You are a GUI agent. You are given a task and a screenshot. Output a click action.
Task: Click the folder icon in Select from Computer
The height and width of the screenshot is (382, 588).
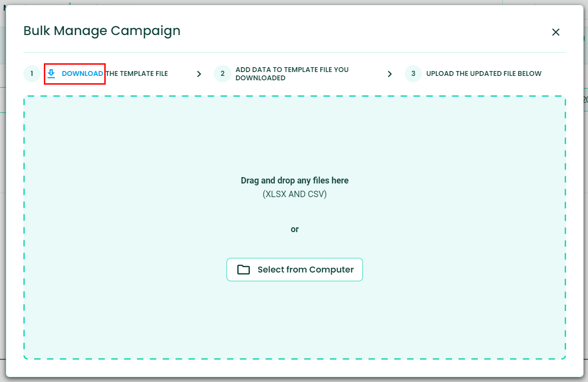pos(244,270)
